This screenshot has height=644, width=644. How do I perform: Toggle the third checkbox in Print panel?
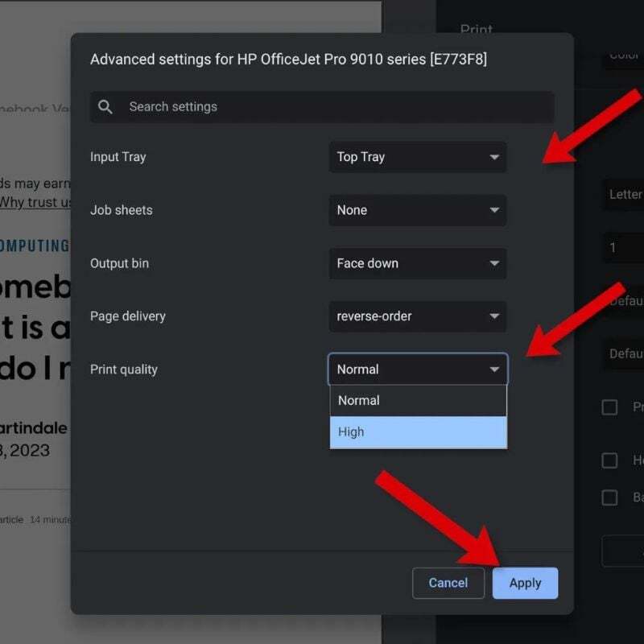[x=609, y=497]
